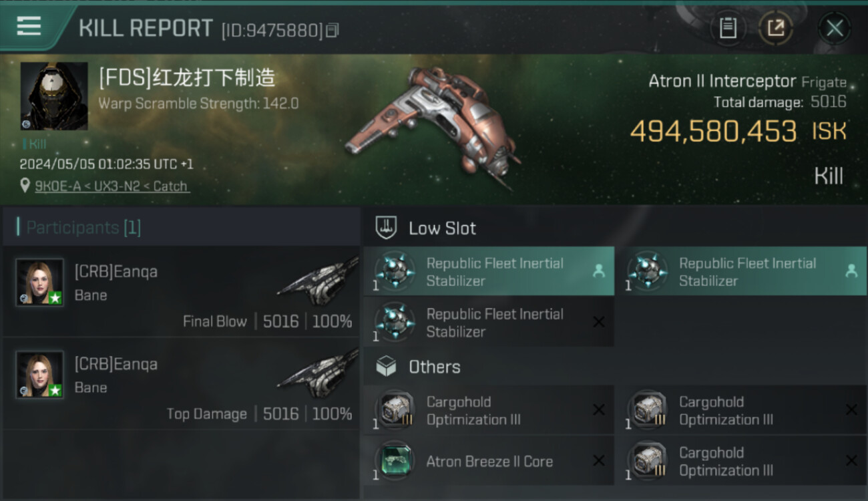
Task: Click the share kill report icon
Action: point(775,28)
